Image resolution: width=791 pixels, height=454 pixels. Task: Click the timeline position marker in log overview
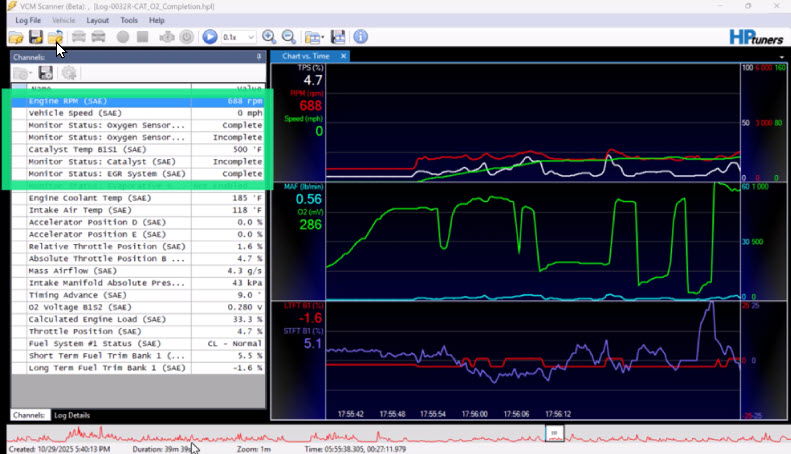point(554,433)
